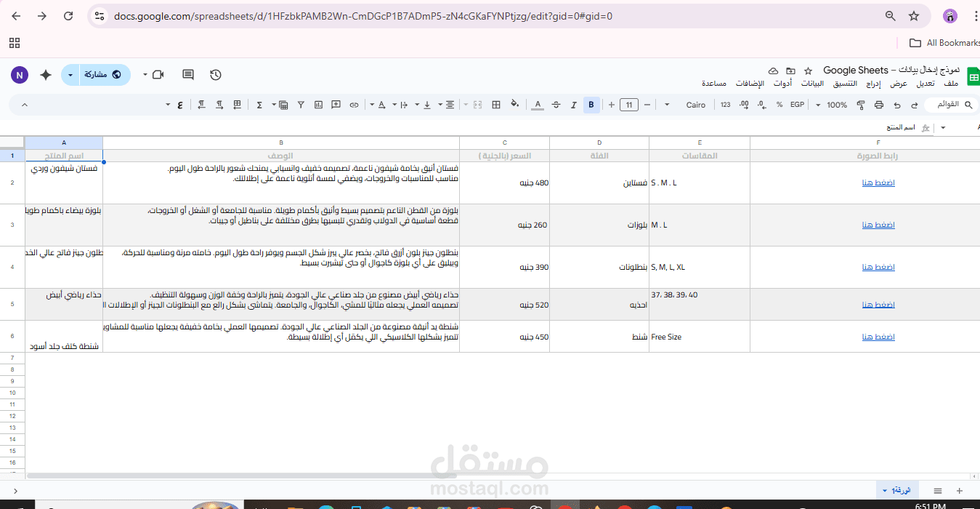Open the عرض (View) menu
This screenshot has width=980, height=509.
coord(899,84)
